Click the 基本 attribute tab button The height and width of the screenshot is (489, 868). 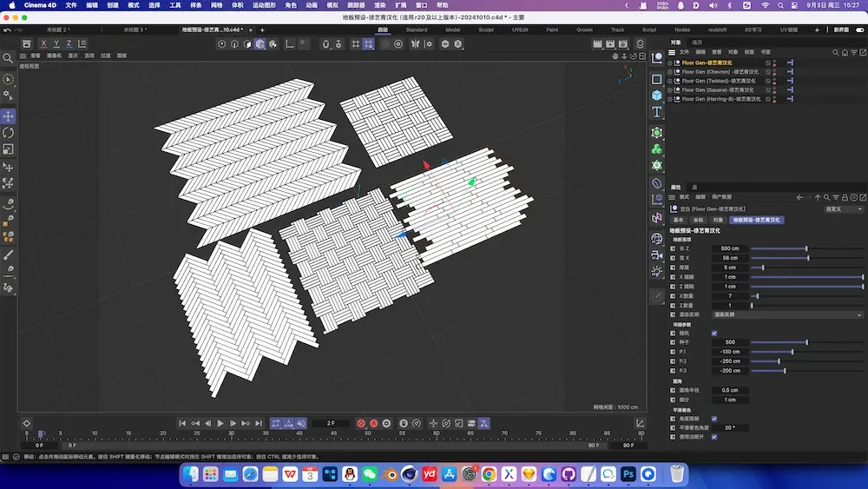(x=679, y=220)
